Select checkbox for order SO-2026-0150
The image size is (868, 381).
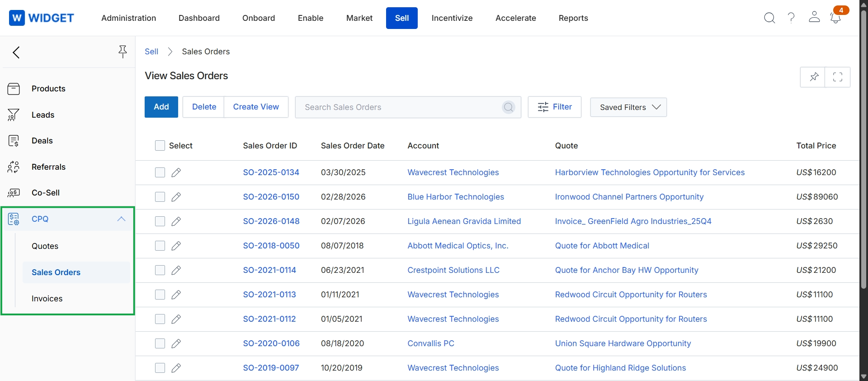160,197
